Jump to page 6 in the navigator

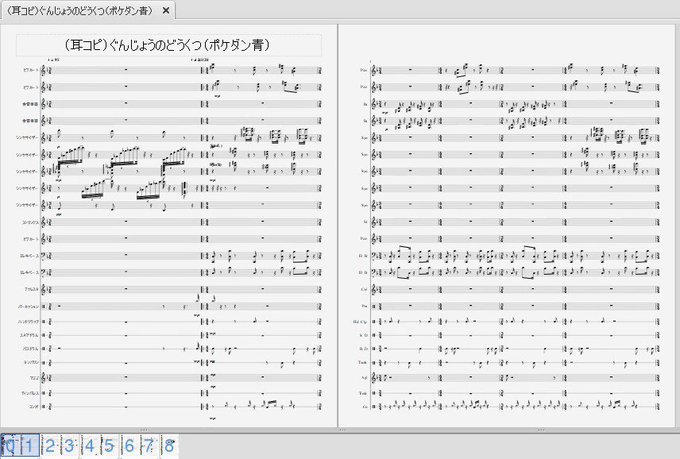pos(129,446)
